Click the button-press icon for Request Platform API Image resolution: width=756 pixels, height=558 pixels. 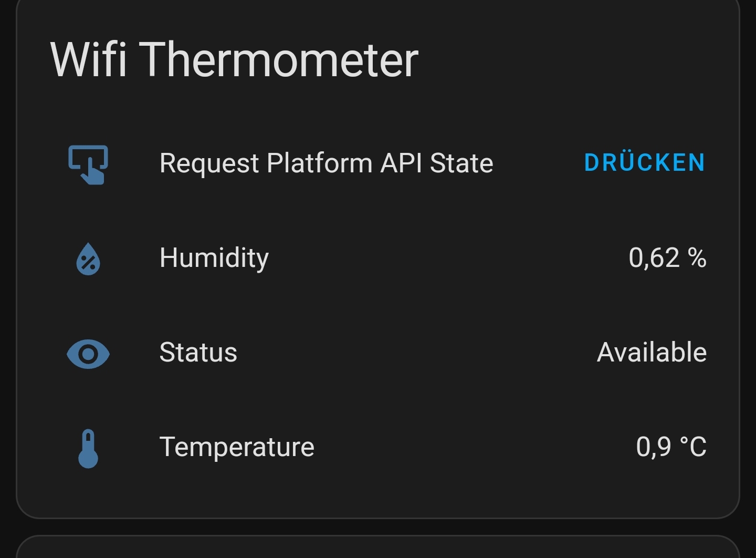click(88, 164)
